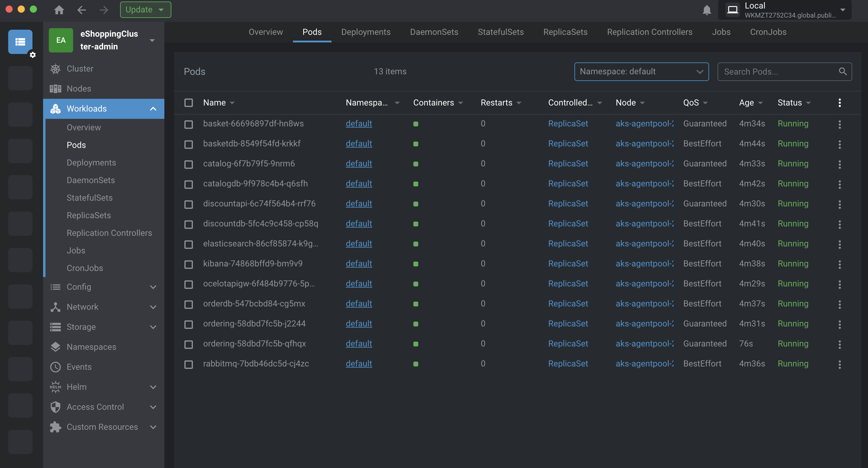The width and height of the screenshot is (868, 468).
Task: Expand the Access Control section
Action: (x=153, y=407)
